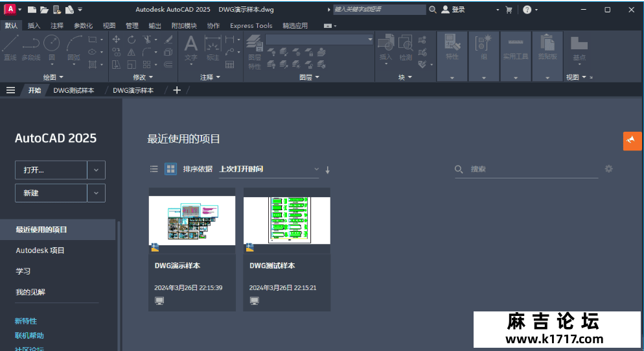Open the 插入 ribbon tab
The image size is (644, 351).
pyautogui.click(x=34, y=25)
